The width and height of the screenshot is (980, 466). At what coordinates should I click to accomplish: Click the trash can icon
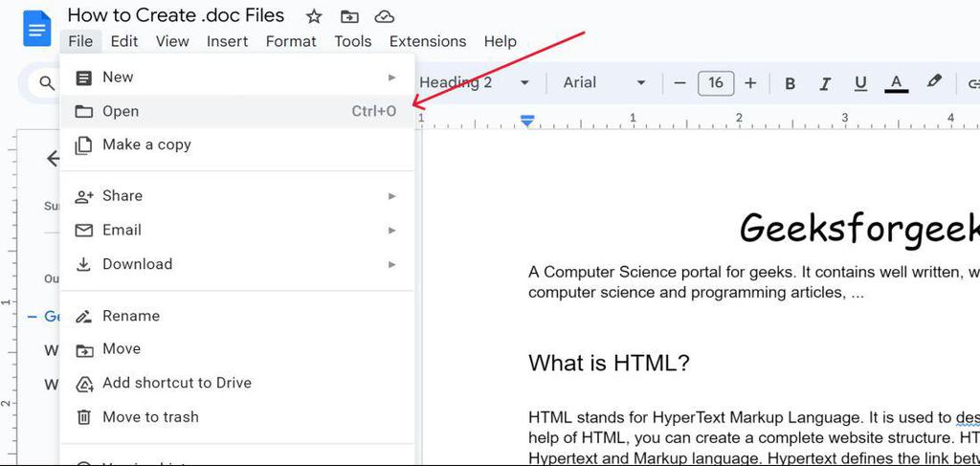point(84,417)
